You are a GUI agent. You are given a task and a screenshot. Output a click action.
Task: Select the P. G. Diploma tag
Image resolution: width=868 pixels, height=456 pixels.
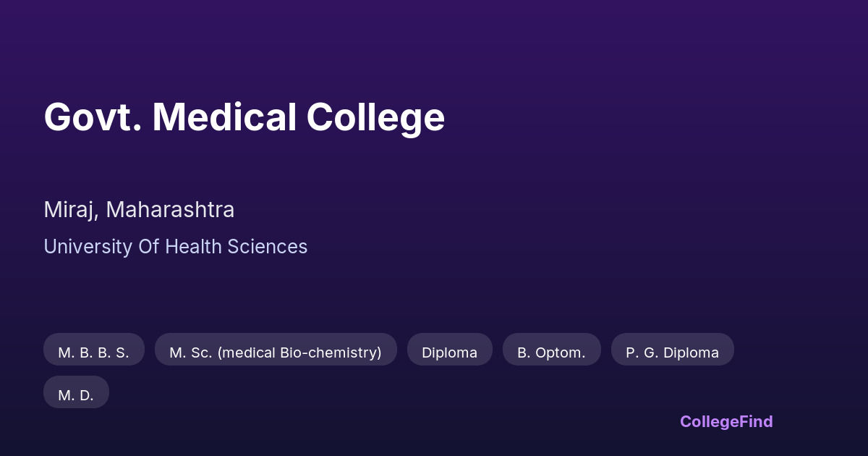coord(672,352)
